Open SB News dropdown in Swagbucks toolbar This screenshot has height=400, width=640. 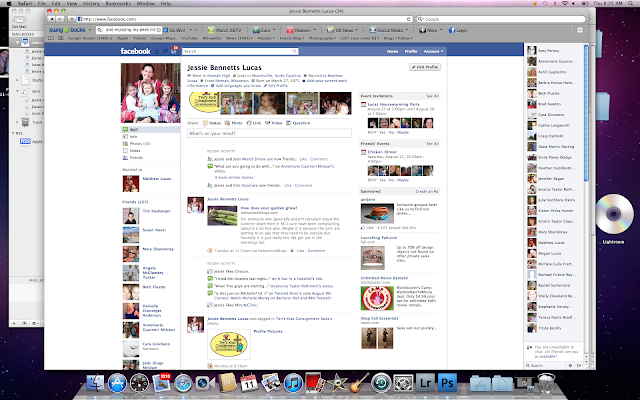343,30
